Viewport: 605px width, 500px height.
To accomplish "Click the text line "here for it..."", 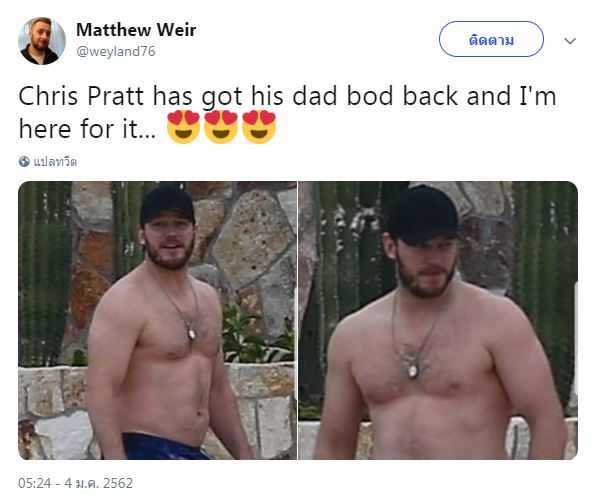I will coord(88,128).
